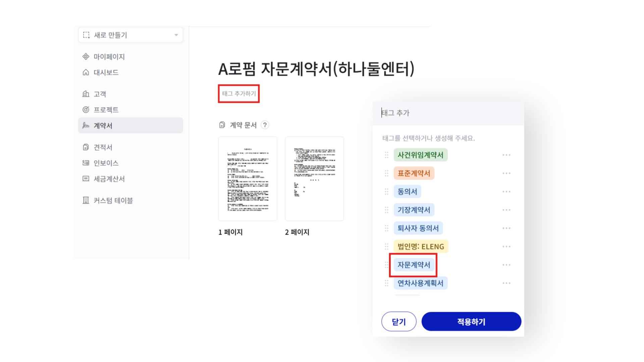Click the 계약서 signature icon
The width and height of the screenshot is (644, 362).
click(x=86, y=125)
